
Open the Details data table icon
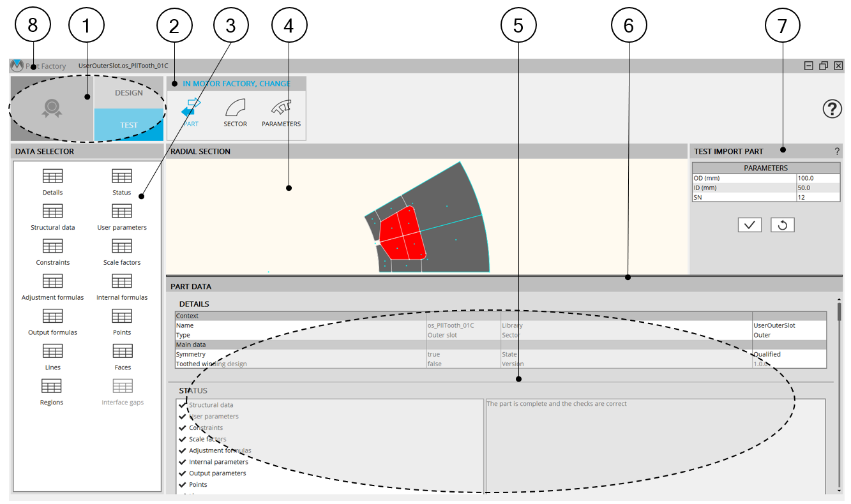coord(52,177)
